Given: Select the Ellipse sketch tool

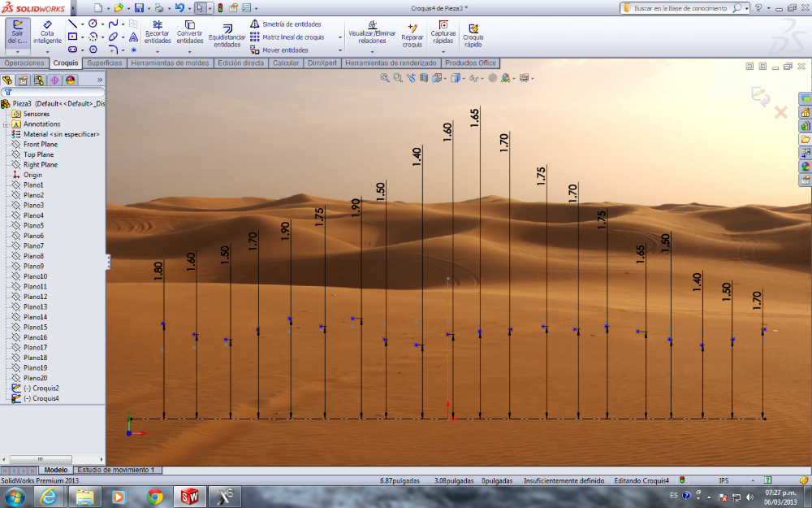Looking at the screenshot, I should coord(113,37).
